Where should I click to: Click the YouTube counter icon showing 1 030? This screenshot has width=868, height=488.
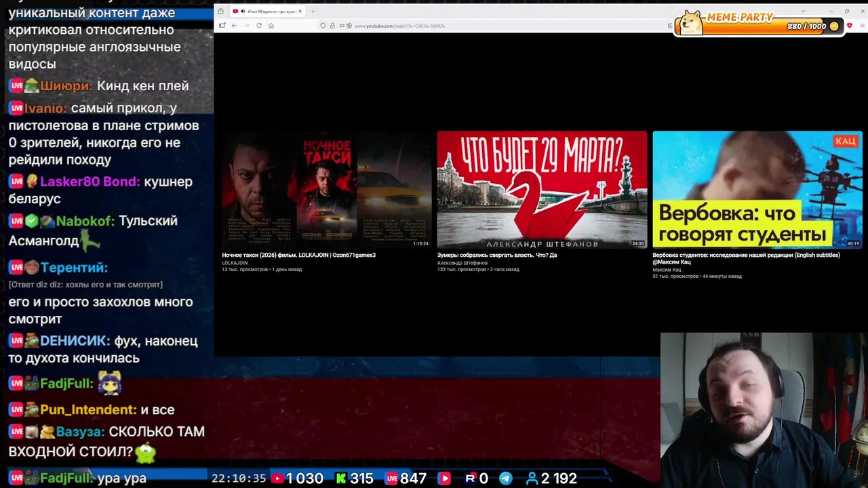(277, 479)
